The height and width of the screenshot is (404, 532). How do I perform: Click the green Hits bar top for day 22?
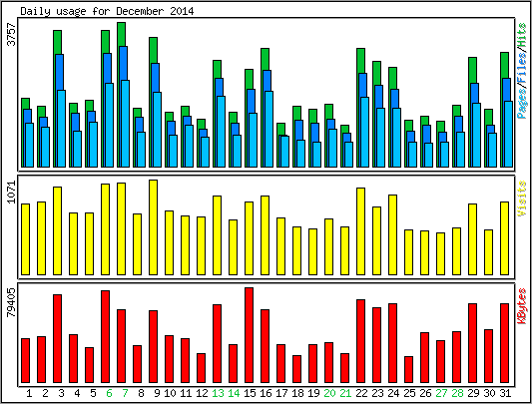(x=360, y=61)
